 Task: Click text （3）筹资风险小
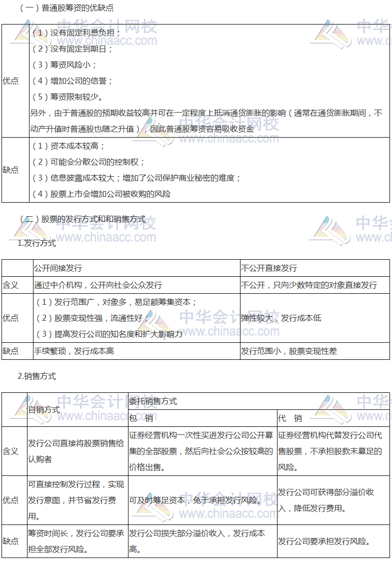pos(64,65)
